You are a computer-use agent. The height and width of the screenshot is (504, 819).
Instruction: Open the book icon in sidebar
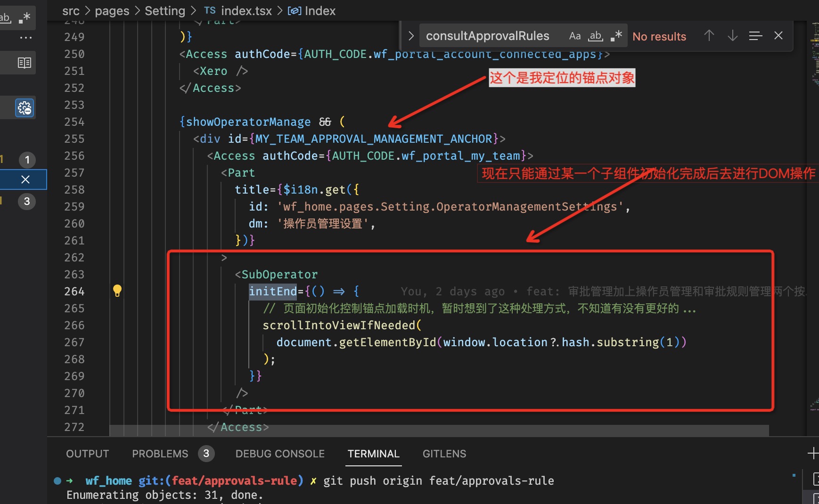click(25, 63)
